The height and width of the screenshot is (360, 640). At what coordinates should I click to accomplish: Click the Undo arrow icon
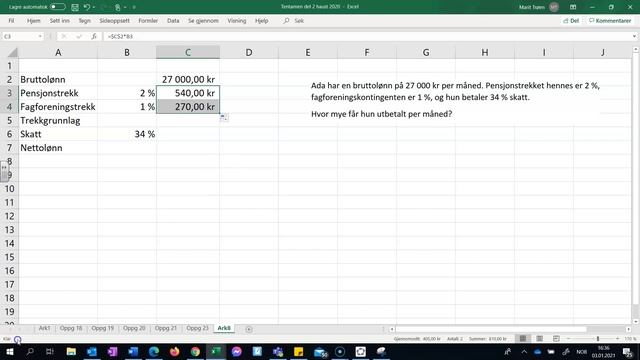(x=87, y=7)
